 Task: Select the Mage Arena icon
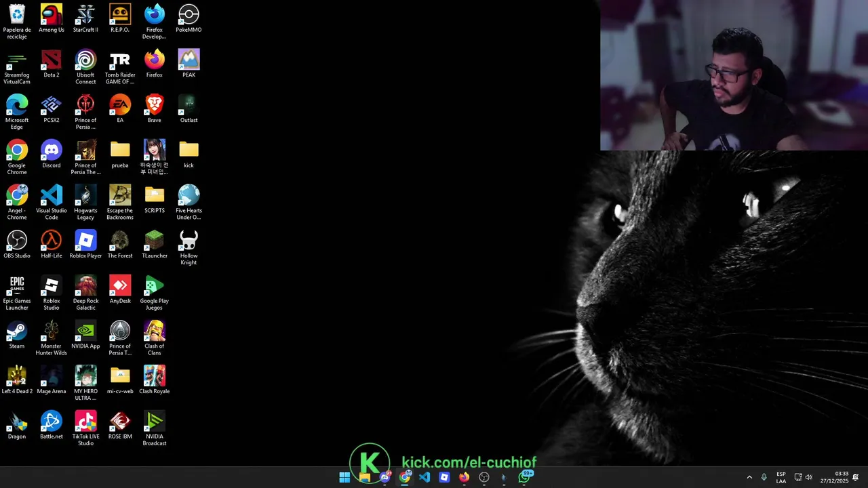click(x=52, y=380)
